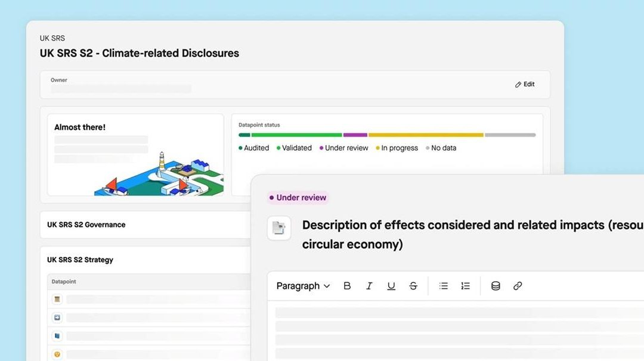The image size is (644, 361).
Task: Click the Almost there! heading
Action: point(80,127)
